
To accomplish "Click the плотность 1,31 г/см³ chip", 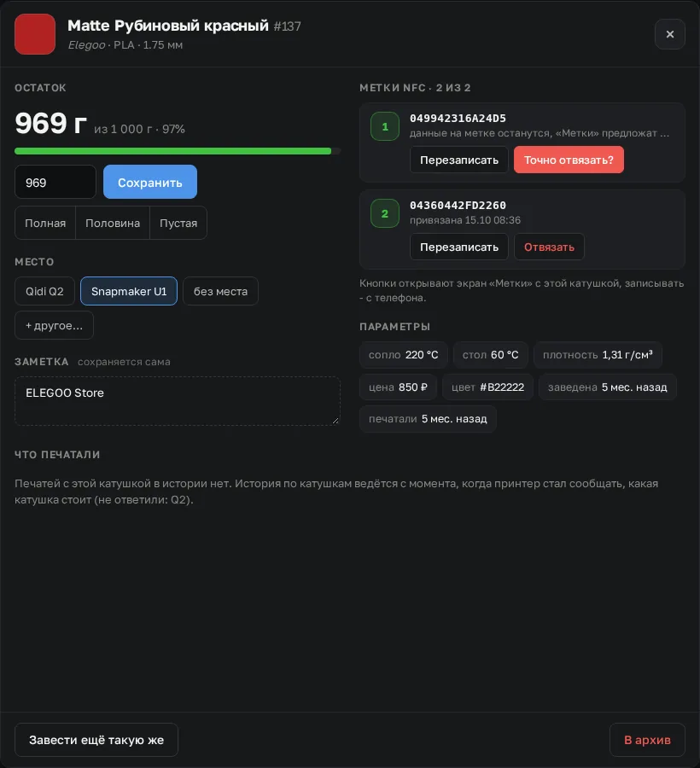I will point(598,355).
